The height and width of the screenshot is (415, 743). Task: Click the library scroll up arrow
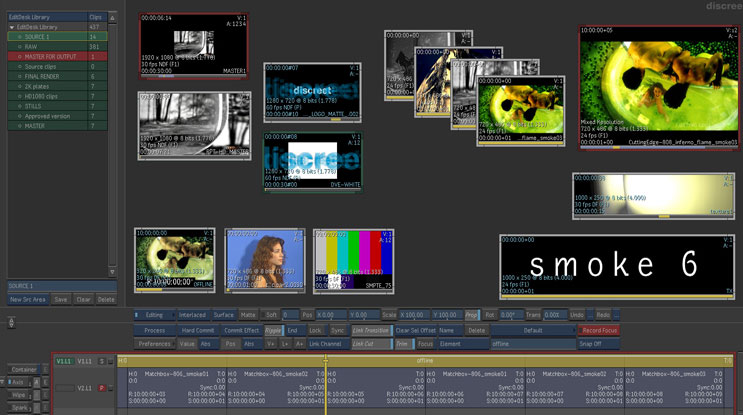(112, 18)
